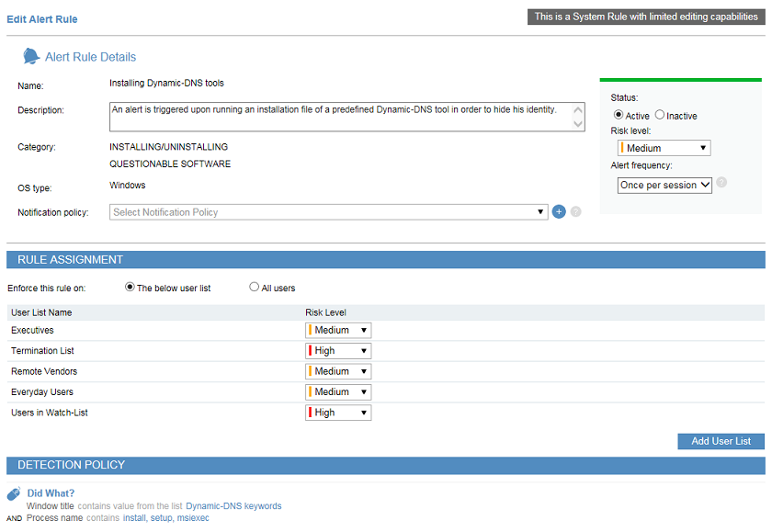Click the Did What detection icon
Image resolution: width=772 pixels, height=532 pixels.
click(14, 494)
